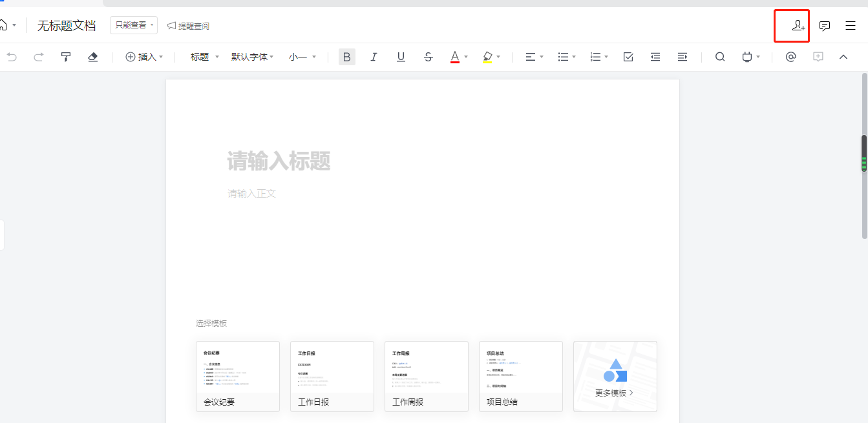This screenshot has height=423, width=868.
Task: Click the bulleted list icon
Action: [x=564, y=57]
